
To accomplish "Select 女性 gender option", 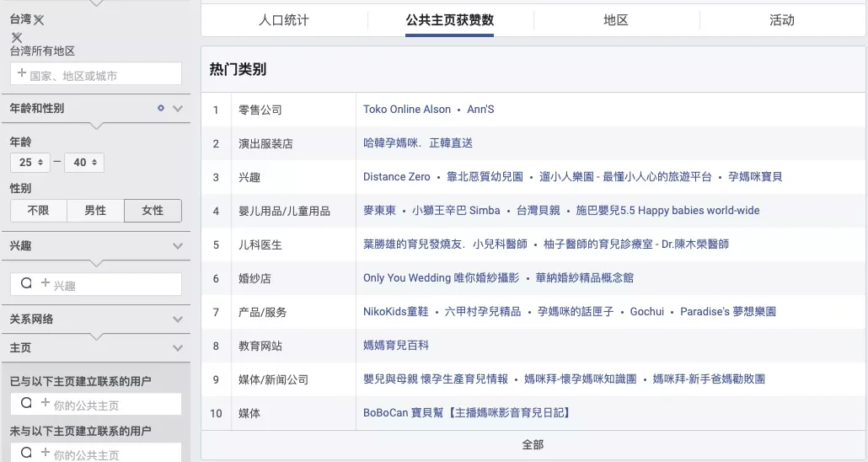I will pos(153,211).
